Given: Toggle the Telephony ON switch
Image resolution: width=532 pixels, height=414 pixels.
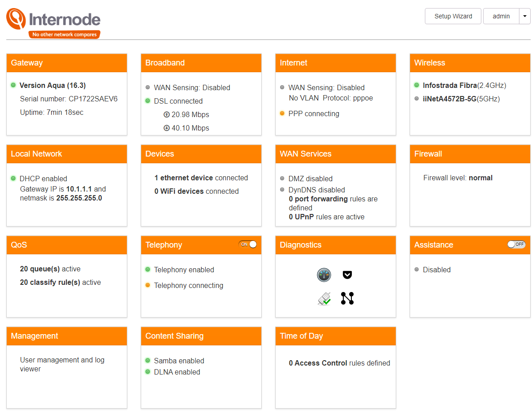Looking at the screenshot, I should (248, 244).
